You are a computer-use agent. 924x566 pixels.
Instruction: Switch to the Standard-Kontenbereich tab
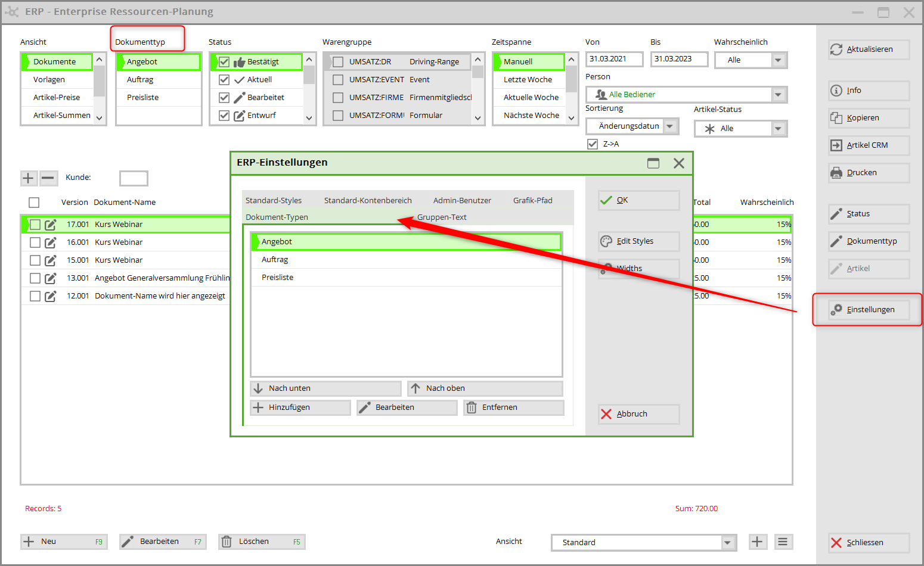368,201
